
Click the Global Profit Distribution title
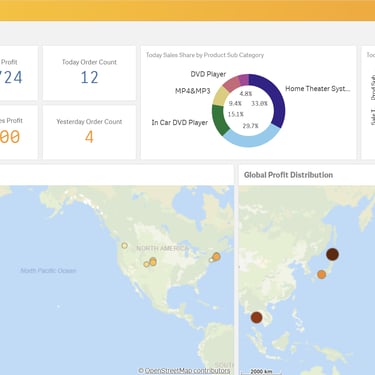tap(288, 175)
